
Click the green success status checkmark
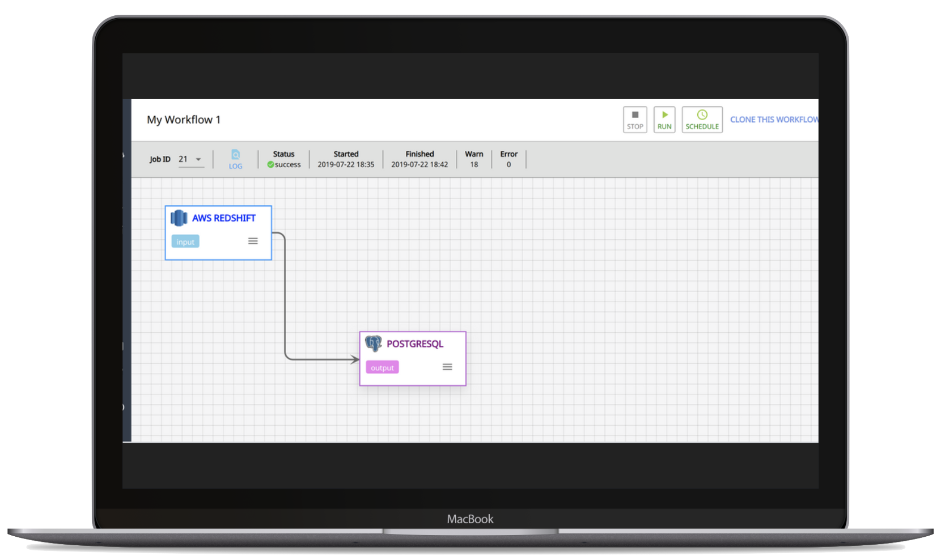(271, 165)
